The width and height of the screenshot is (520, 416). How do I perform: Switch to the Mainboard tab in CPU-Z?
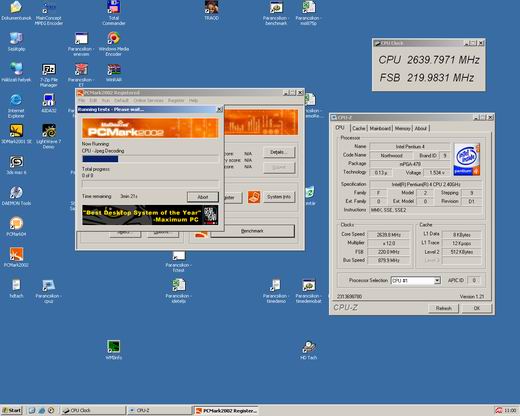click(x=380, y=128)
